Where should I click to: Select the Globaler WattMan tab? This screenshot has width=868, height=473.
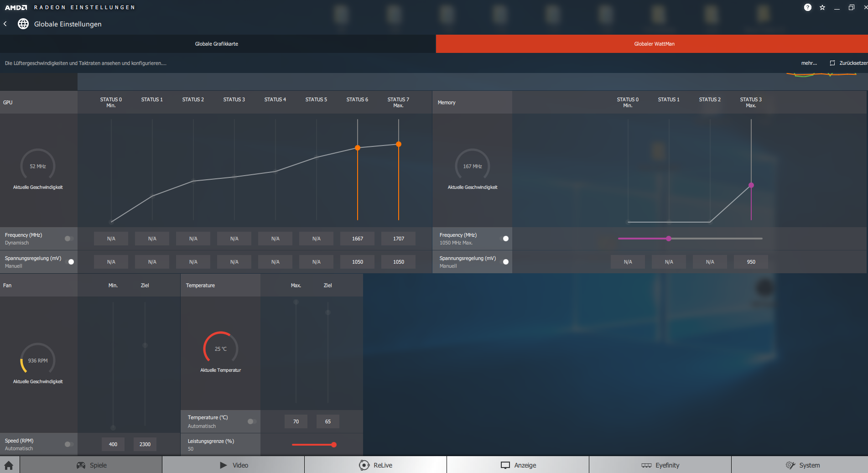coord(652,44)
